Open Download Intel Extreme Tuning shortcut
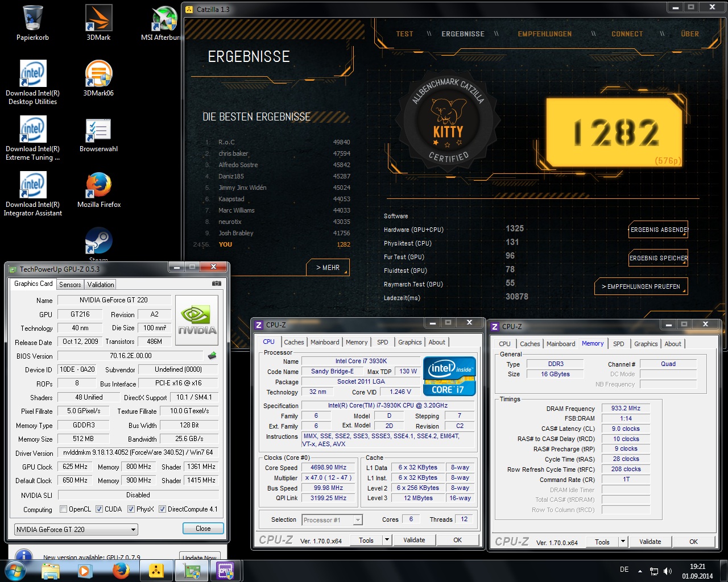728x582 pixels. [x=32, y=138]
